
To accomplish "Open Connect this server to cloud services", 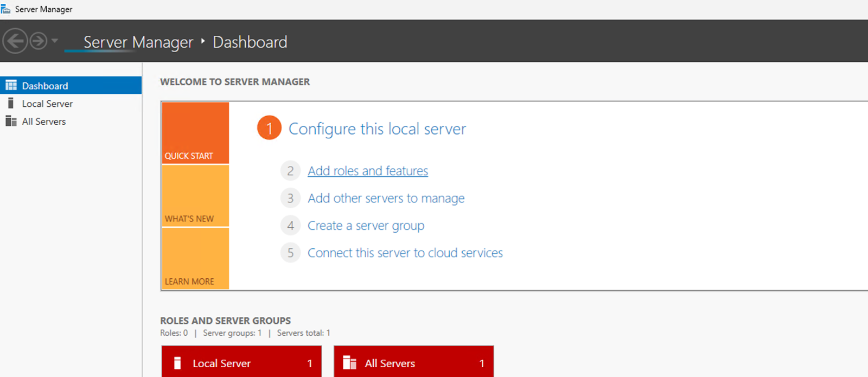I will 405,253.
